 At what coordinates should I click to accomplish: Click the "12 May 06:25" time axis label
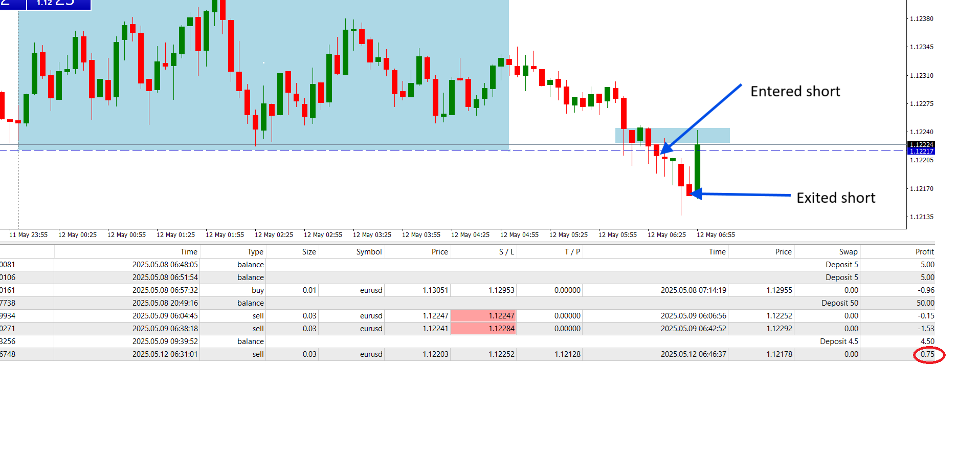coord(666,235)
